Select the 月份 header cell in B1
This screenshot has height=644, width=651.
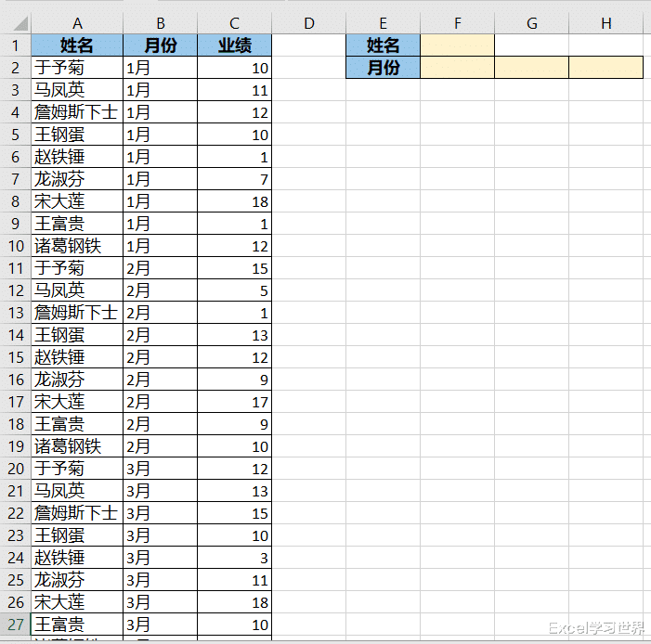coord(161,45)
